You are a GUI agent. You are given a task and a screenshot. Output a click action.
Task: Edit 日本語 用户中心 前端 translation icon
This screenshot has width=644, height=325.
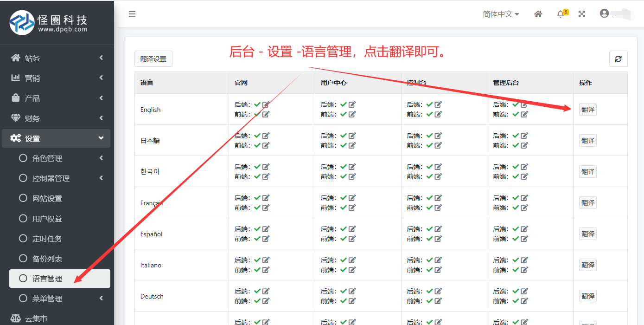[352, 145]
